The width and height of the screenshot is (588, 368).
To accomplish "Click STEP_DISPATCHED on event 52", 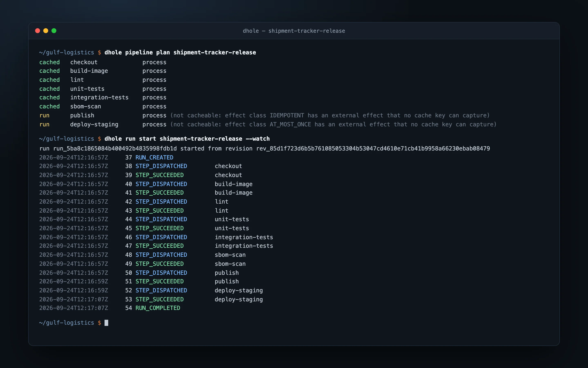I will (161, 290).
